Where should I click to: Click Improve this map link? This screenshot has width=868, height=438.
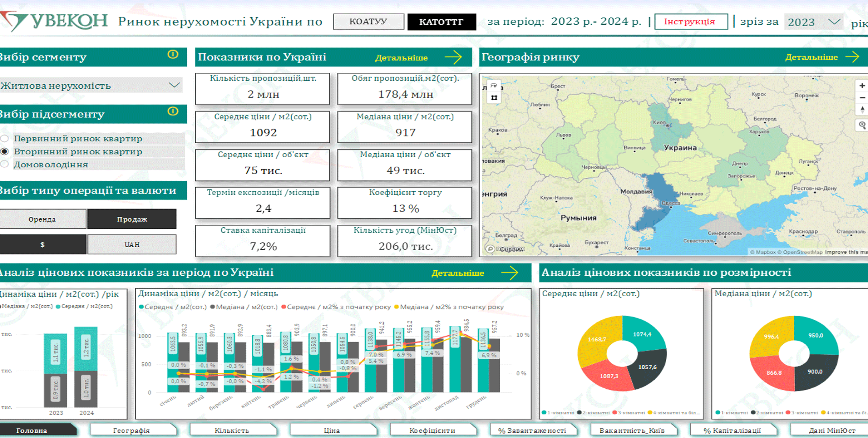(846, 252)
